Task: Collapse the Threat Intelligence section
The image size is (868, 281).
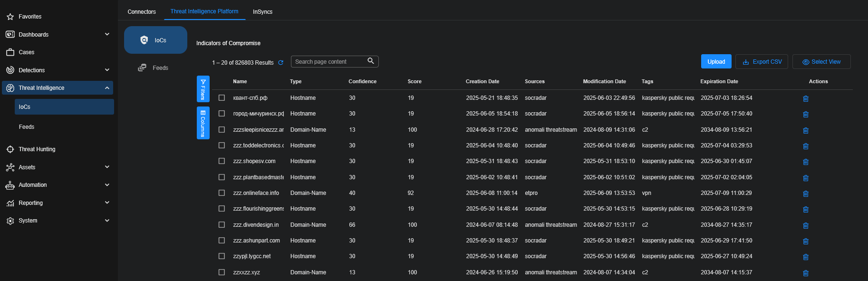Action: [107, 88]
